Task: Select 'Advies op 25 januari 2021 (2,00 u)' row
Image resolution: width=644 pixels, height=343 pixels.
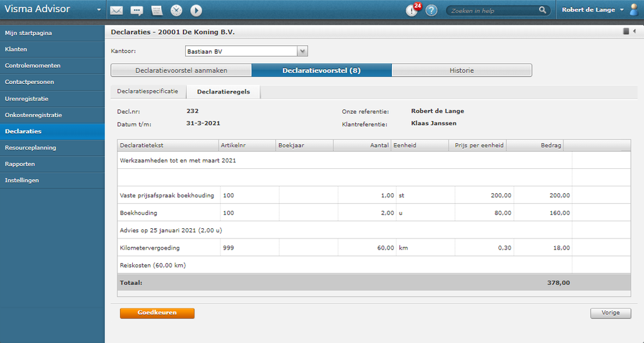Action: tap(374, 230)
